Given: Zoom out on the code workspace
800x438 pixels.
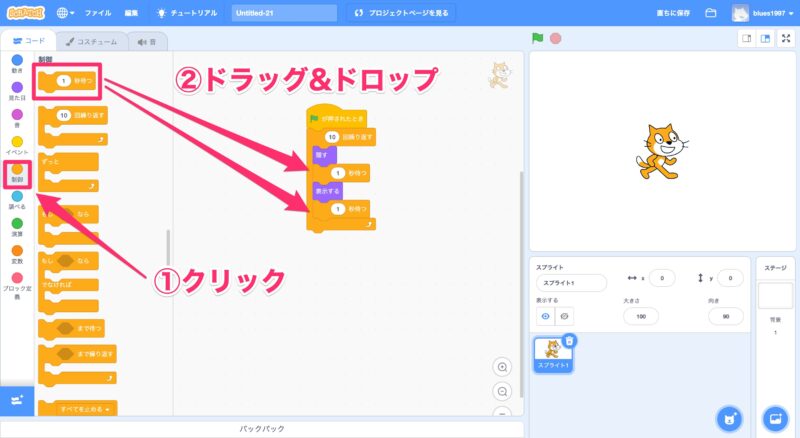Looking at the screenshot, I should point(502,391).
